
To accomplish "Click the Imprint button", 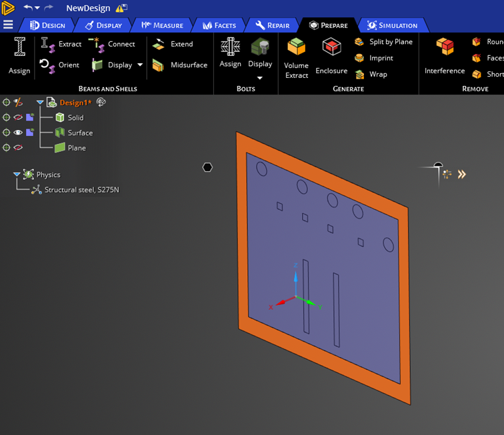I will coord(374,58).
